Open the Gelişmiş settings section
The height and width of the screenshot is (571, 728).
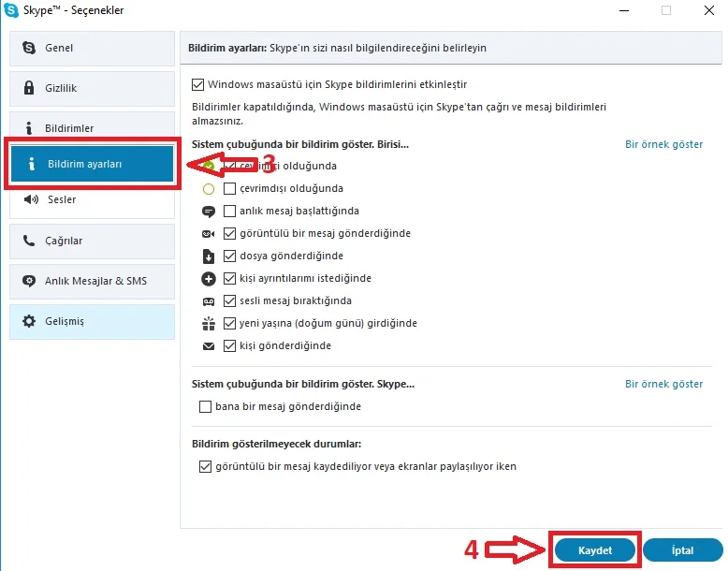click(x=92, y=321)
